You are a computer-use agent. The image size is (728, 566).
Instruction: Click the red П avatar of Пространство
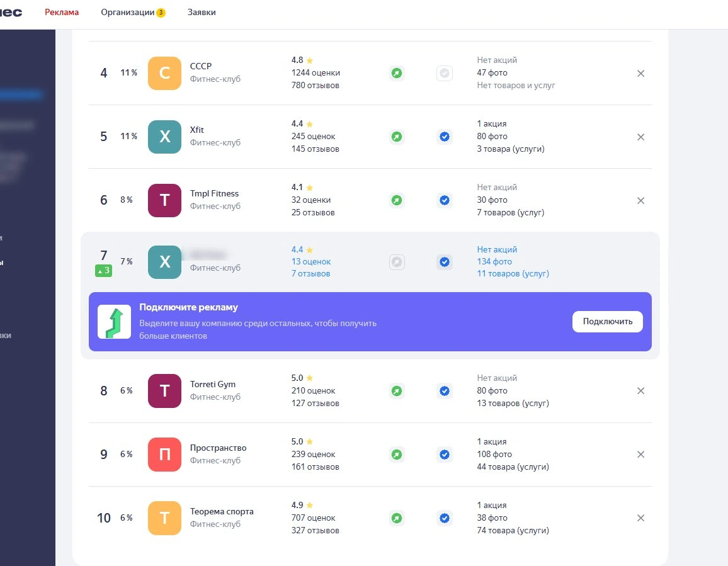tap(164, 455)
